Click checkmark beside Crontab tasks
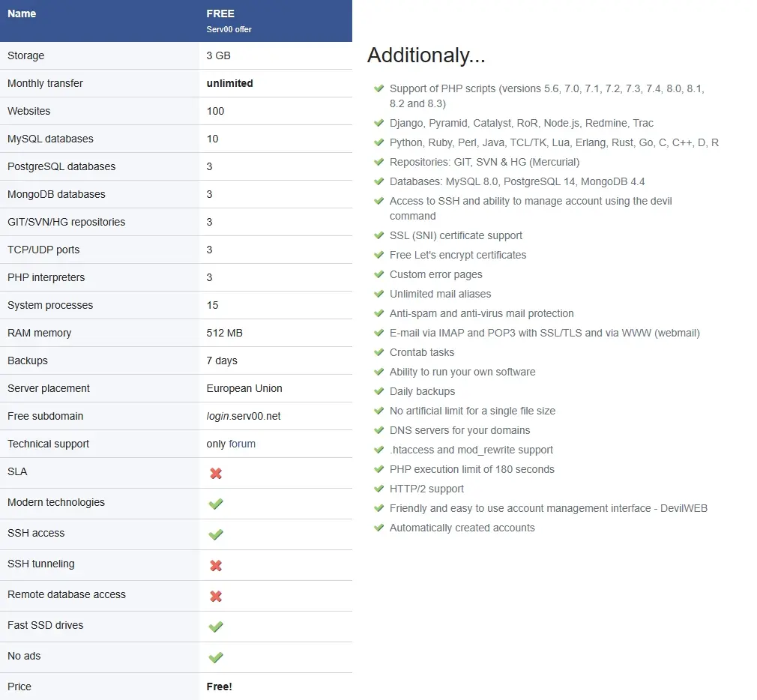 coord(379,352)
